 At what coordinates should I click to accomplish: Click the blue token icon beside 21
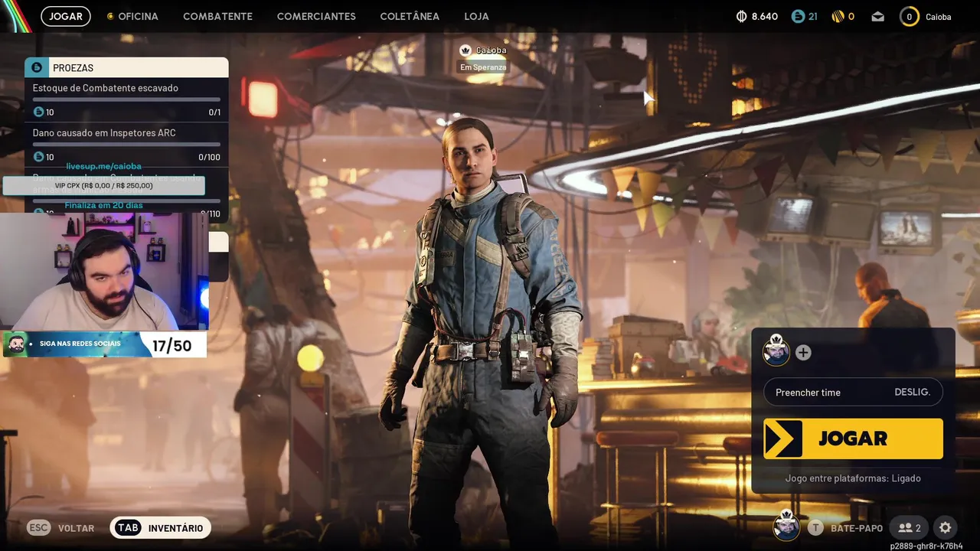point(798,16)
